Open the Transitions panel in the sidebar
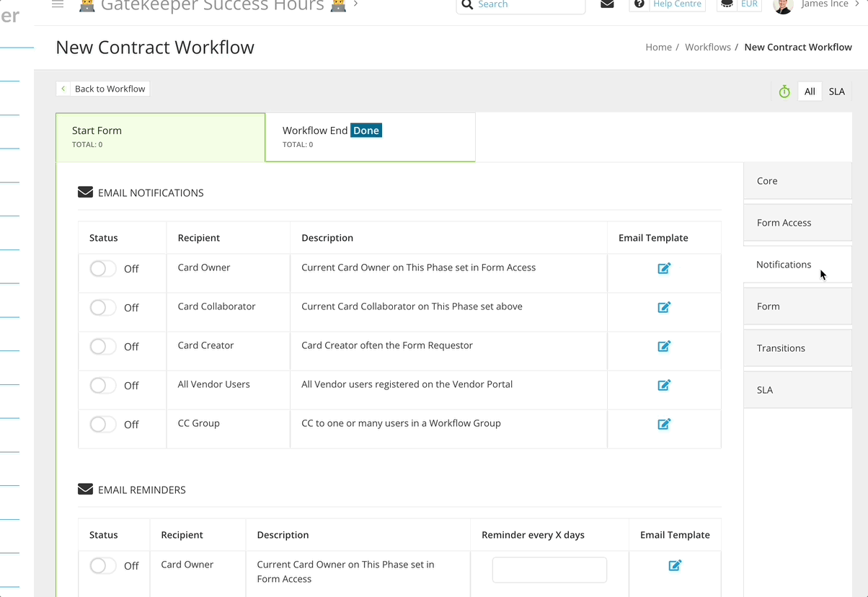The width and height of the screenshot is (868, 597). 781,348
